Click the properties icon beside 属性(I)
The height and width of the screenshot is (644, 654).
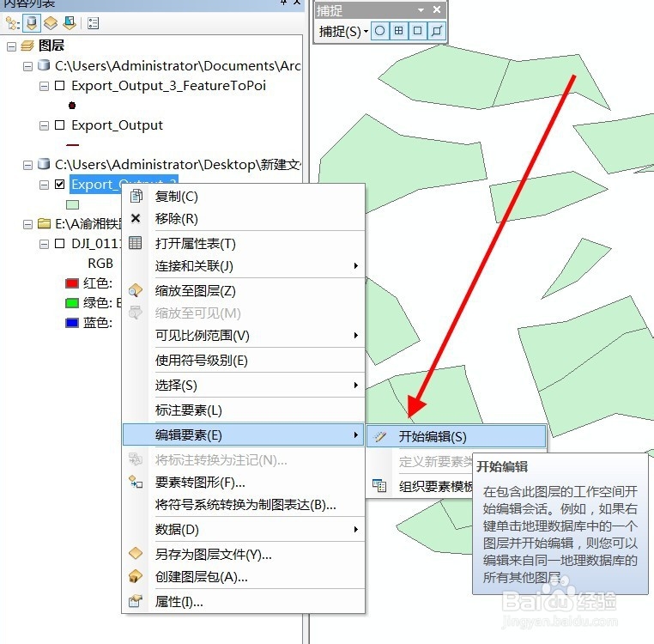pyautogui.click(x=135, y=601)
